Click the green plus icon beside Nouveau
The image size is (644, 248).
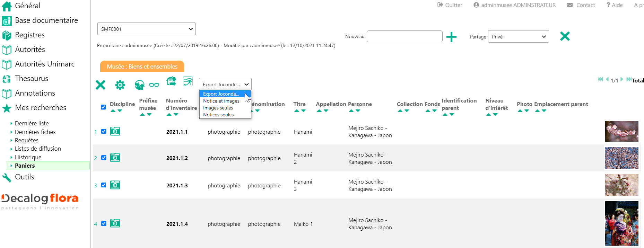click(451, 37)
